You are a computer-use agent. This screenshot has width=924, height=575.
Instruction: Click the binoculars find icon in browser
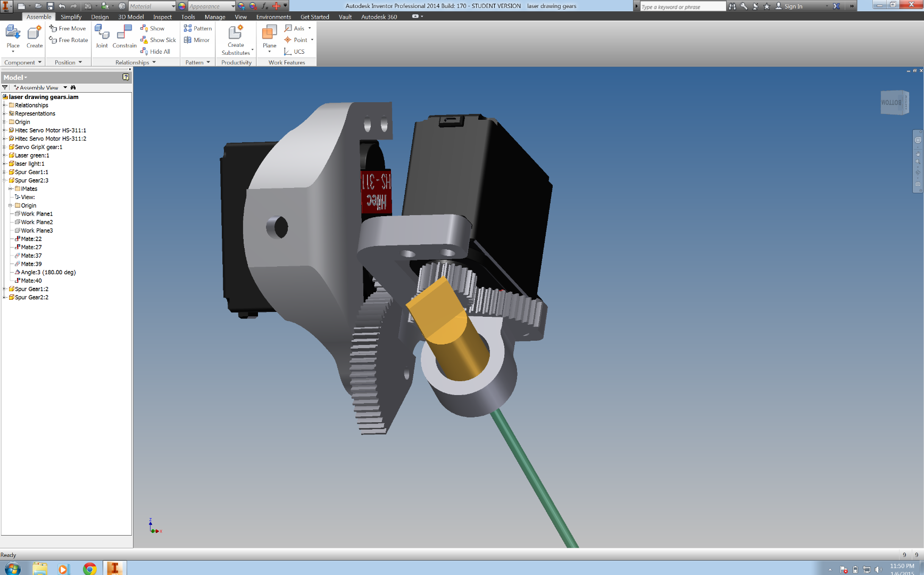(x=73, y=87)
